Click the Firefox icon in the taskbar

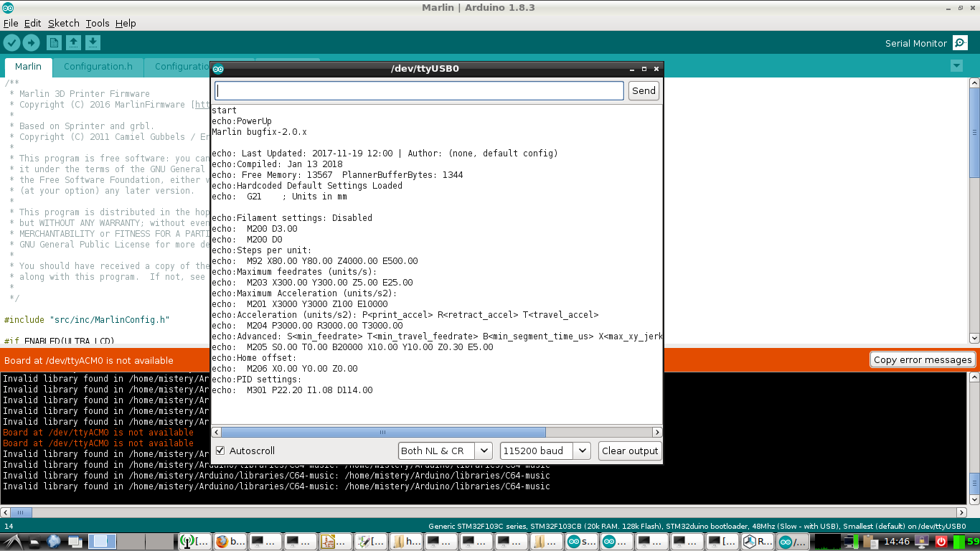222,542
